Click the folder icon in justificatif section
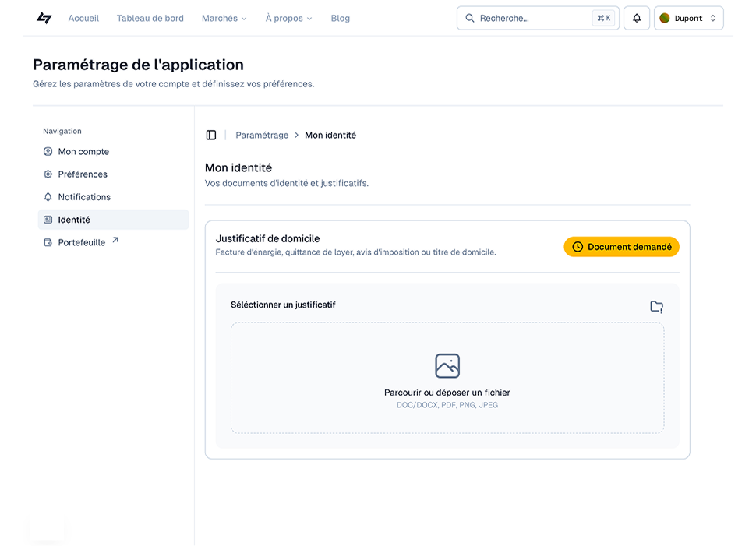This screenshot has width=756, height=546. click(656, 307)
